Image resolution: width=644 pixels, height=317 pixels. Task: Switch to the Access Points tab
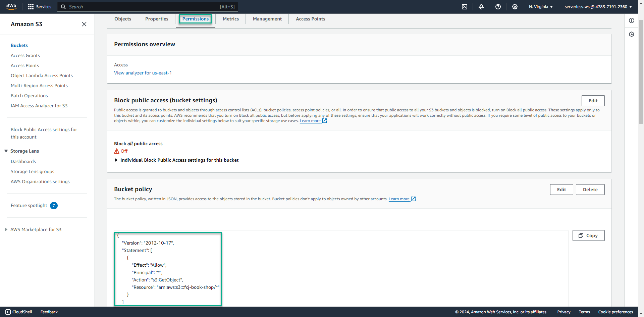[311, 19]
